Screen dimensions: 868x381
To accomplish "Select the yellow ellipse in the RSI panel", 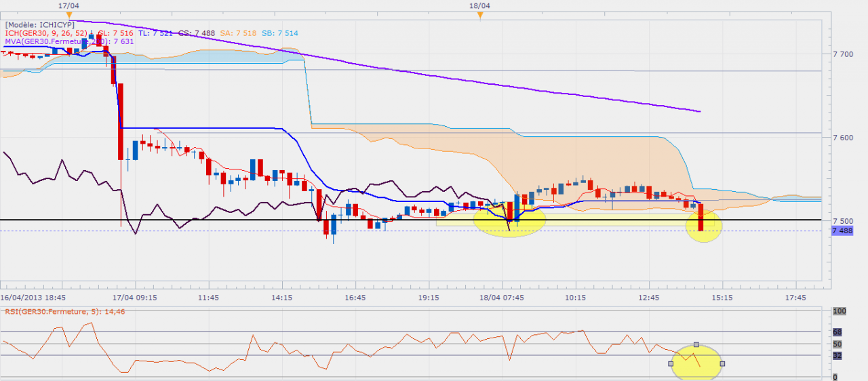I will [696, 363].
